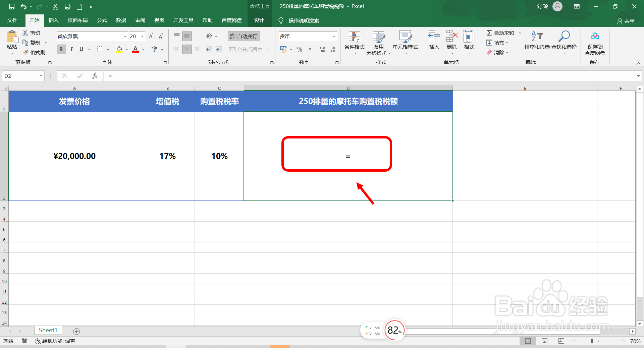Click the Paste clipboard icon
Screen dimensions: 644x348
click(12, 36)
